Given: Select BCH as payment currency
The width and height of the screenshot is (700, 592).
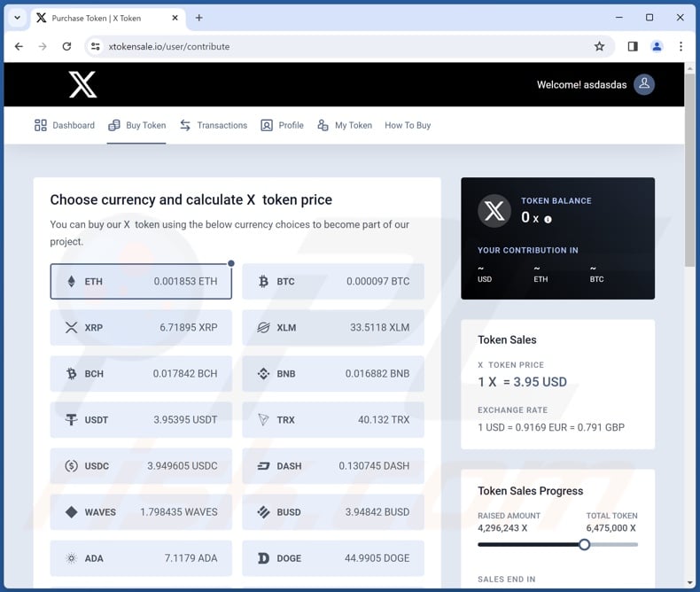Looking at the screenshot, I should pos(141,374).
